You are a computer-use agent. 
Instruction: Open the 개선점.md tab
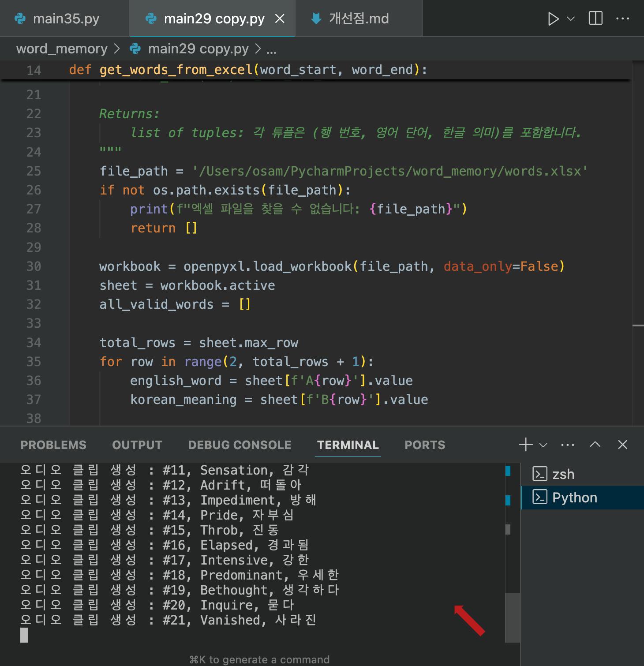(358, 19)
